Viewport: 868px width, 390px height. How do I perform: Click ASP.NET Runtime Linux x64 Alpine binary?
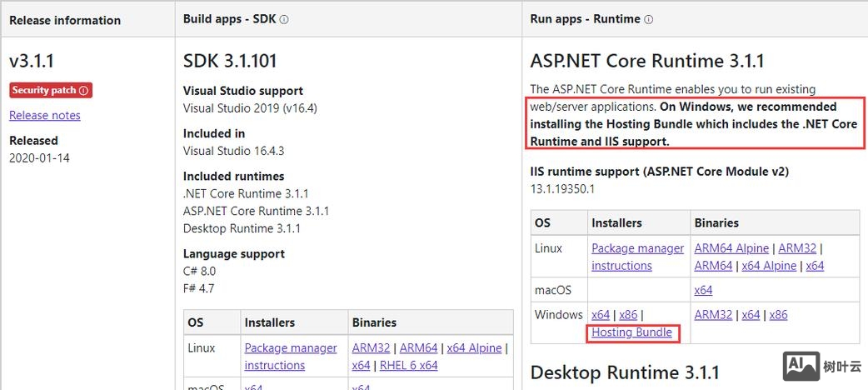pyautogui.click(x=769, y=266)
